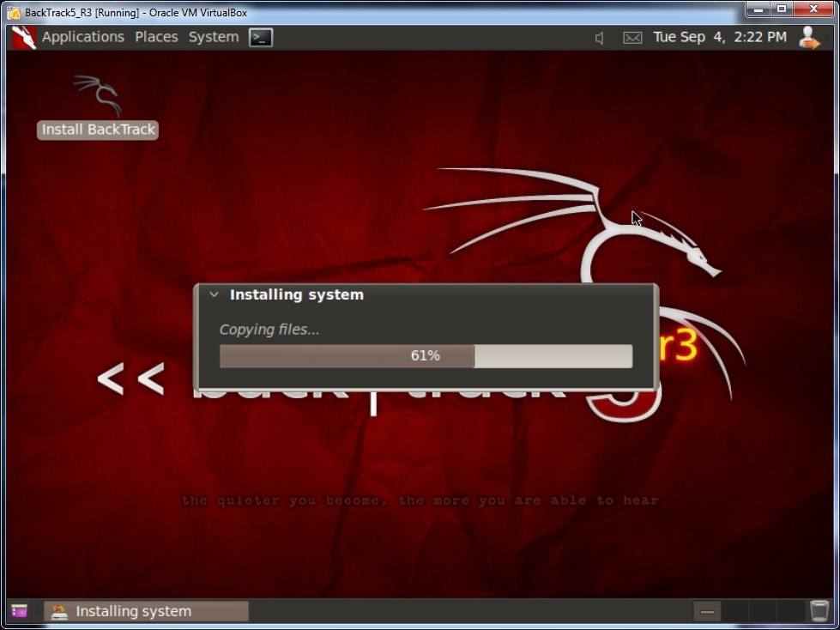840x630 pixels.
Task: Open the Applications menu
Action: (x=83, y=37)
